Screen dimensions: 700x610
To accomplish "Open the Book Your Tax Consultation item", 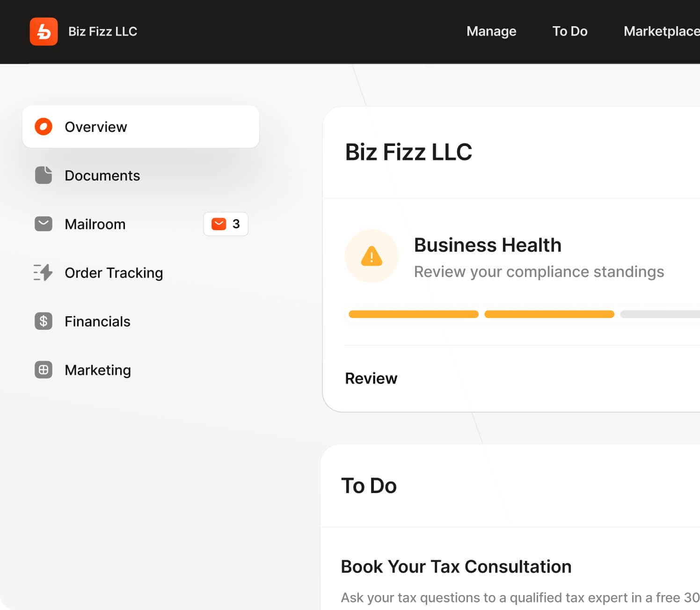I will pos(456,566).
